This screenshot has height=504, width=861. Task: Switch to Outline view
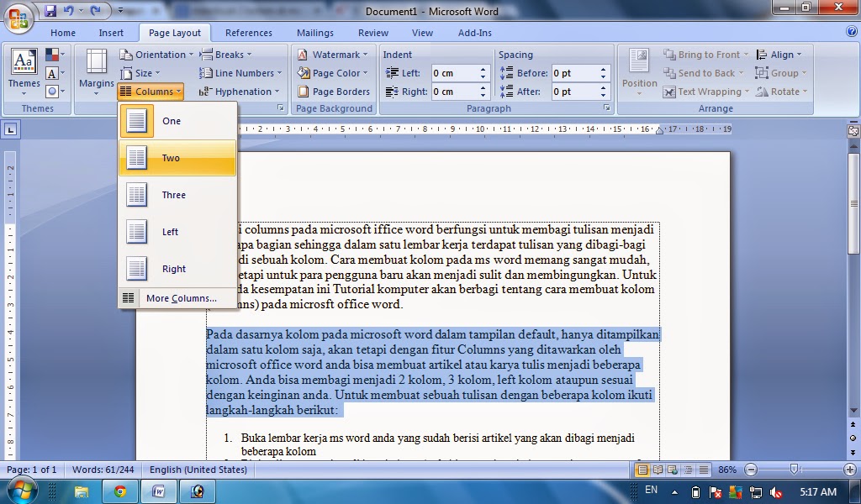(688, 470)
